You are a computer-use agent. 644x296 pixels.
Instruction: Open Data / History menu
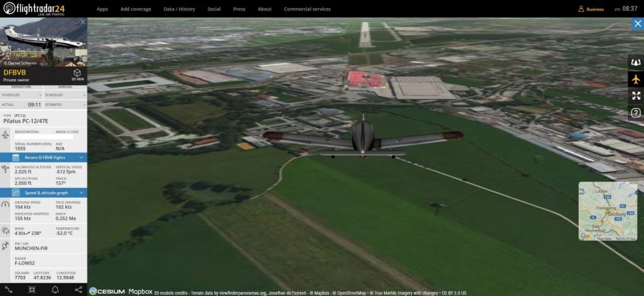point(179,9)
